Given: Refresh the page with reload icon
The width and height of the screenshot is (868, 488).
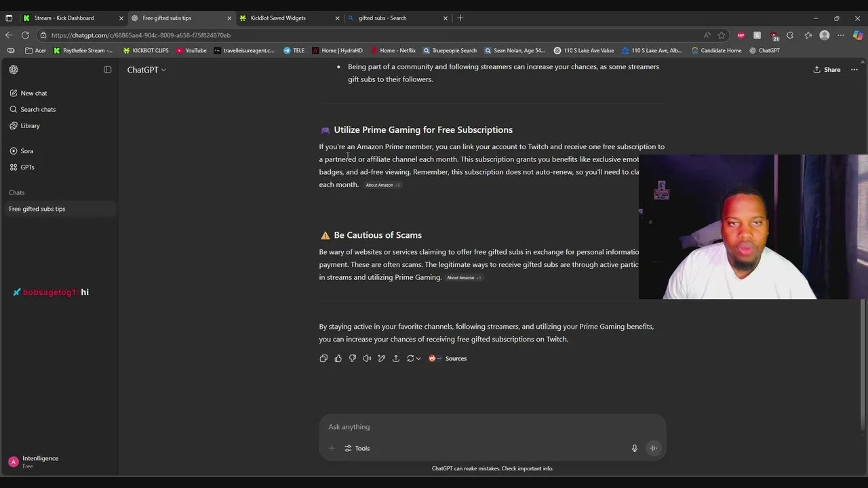Looking at the screenshot, I should click(25, 35).
